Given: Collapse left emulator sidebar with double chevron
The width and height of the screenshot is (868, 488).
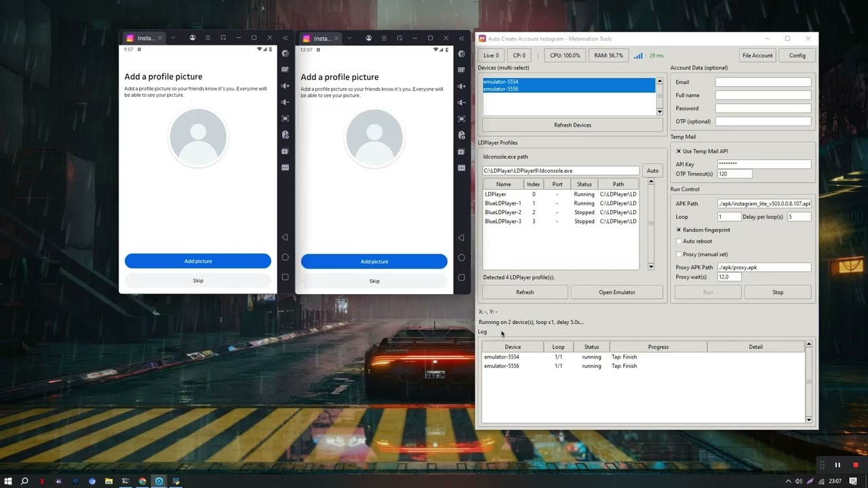Looking at the screenshot, I should tap(285, 38).
